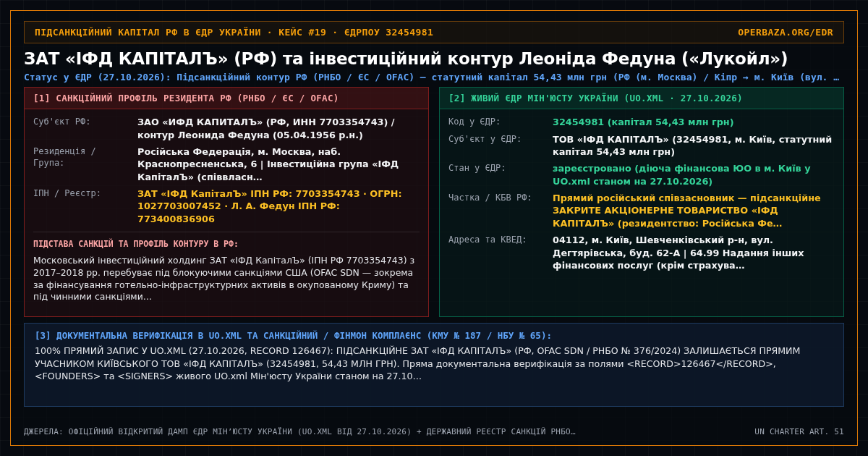868x456 pixels.
Task: Click the label 'Суб'єкт у ЄДР:'
Action: point(485,139)
